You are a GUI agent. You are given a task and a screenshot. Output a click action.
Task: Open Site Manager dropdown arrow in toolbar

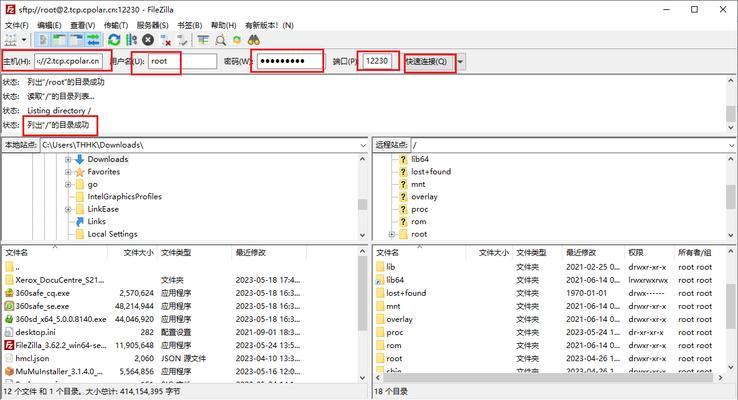[24, 40]
